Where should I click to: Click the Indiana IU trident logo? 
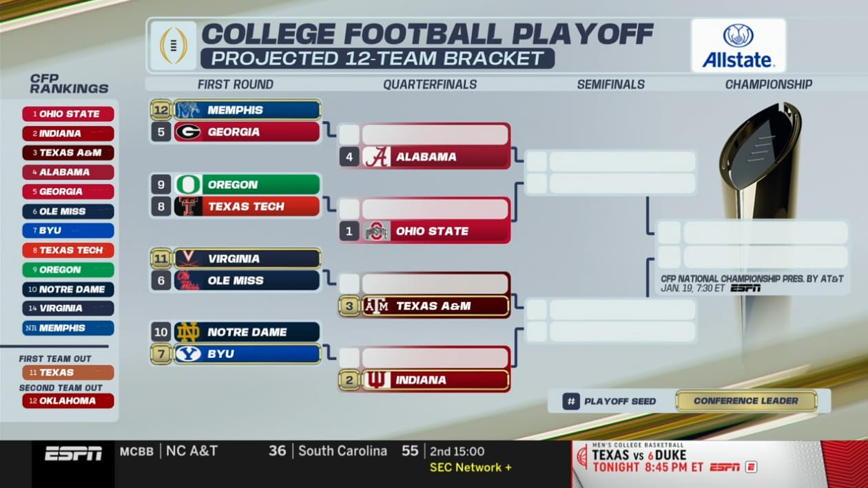click(x=376, y=380)
